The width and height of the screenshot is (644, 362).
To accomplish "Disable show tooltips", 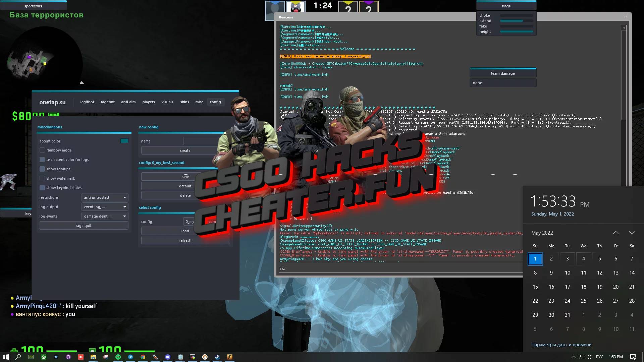I will click(x=43, y=169).
